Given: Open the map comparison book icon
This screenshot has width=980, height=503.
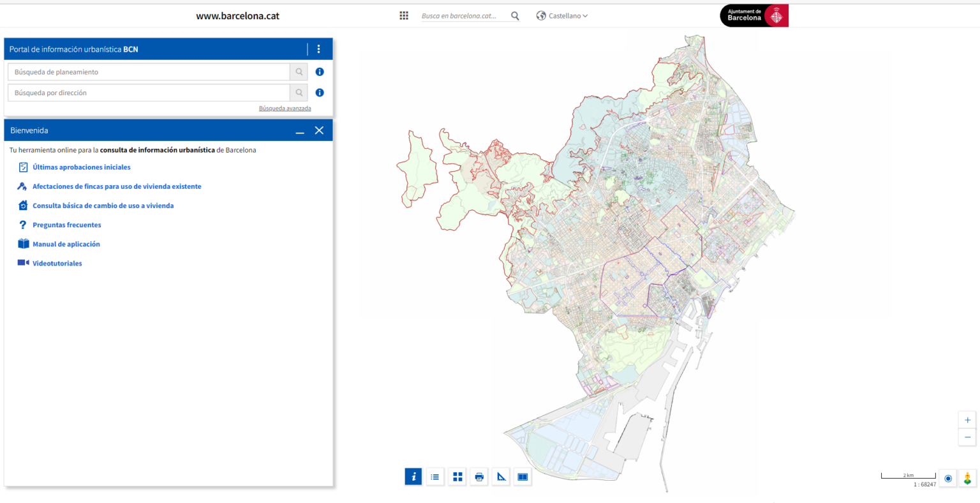Looking at the screenshot, I should coord(522,476).
